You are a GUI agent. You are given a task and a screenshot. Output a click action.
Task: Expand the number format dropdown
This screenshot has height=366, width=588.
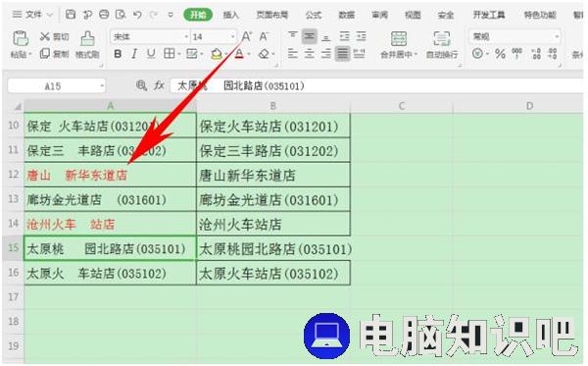[557, 36]
